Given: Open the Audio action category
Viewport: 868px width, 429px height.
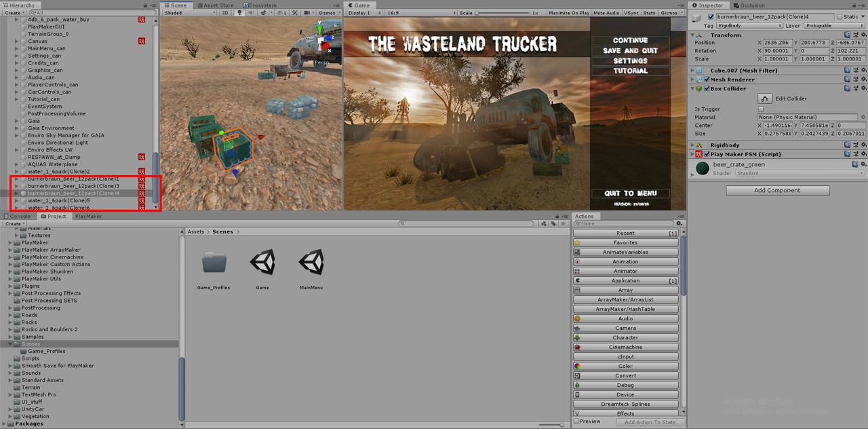Looking at the screenshot, I should tap(625, 318).
